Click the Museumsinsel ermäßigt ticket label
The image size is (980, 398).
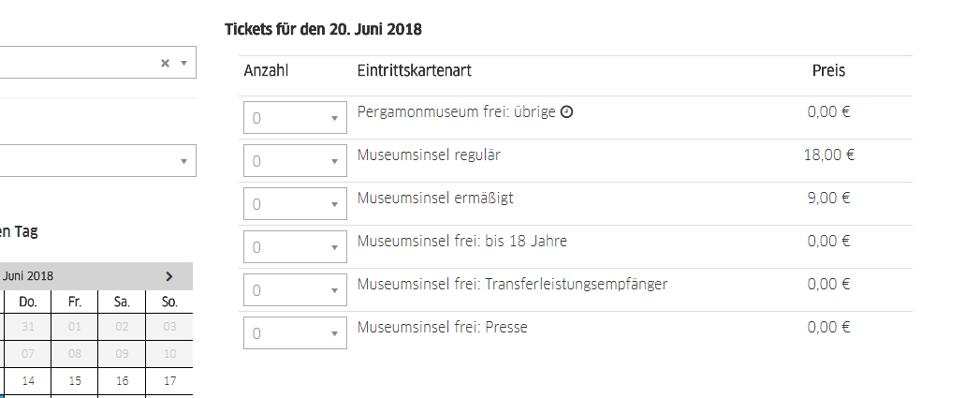coord(435,198)
